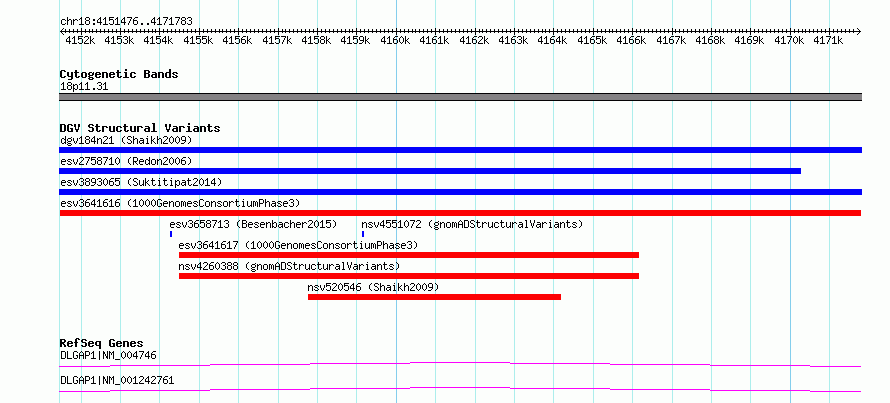Click the 'nsv520546 (Shaikh2009)' label
This screenshot has width=890, height=403.
(373, 287)
